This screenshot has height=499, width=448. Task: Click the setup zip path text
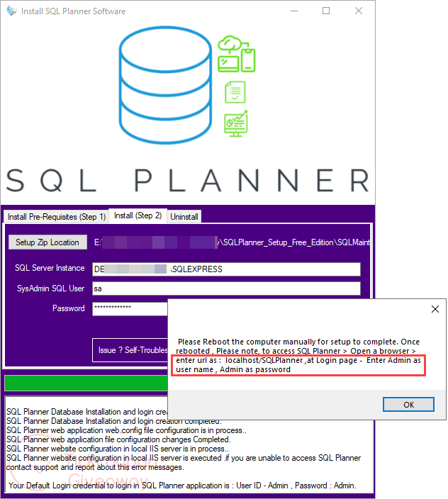coord(233,242)
